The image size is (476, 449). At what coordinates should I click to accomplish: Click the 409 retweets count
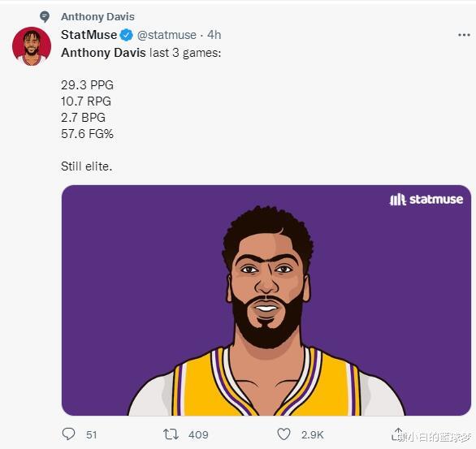tap(198, 434)
